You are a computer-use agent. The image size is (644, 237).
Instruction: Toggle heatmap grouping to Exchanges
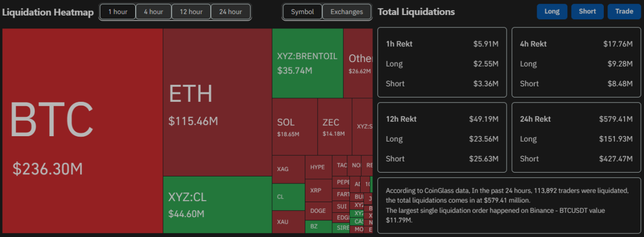tap(347, 12)
